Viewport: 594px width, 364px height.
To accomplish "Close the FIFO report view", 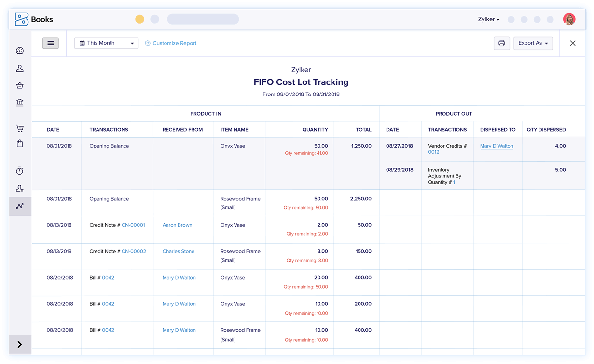I will [573, 43].
